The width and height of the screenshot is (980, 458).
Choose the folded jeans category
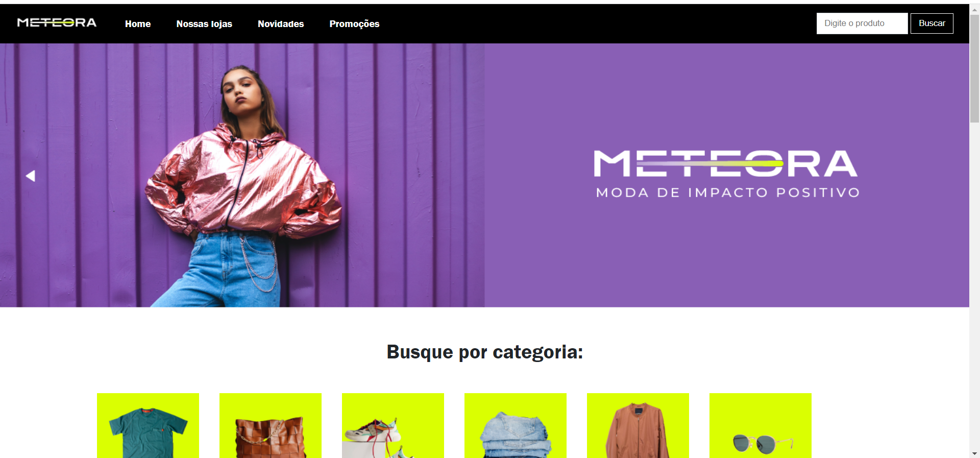[x=516, y=425]
